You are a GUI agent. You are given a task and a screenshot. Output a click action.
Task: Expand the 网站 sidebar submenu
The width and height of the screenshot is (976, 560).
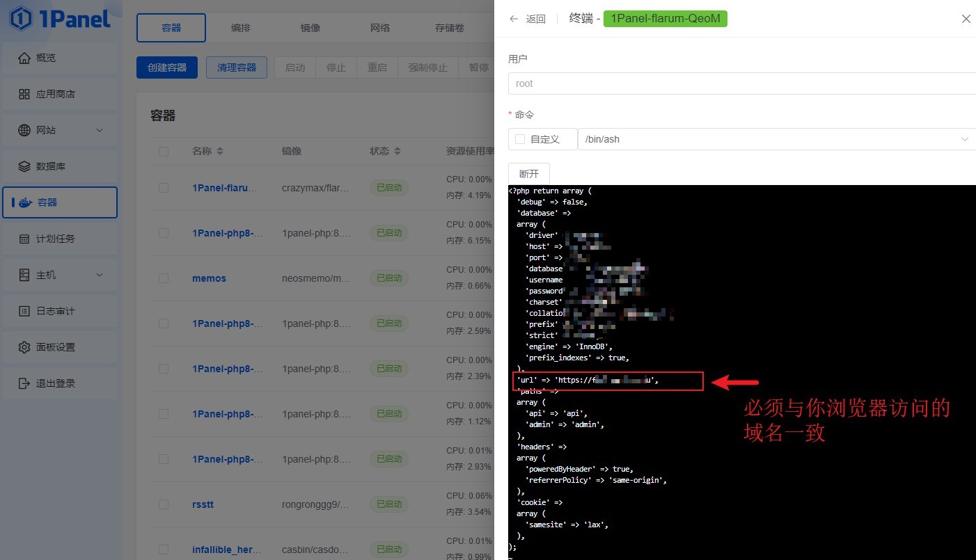coord(100,130)
